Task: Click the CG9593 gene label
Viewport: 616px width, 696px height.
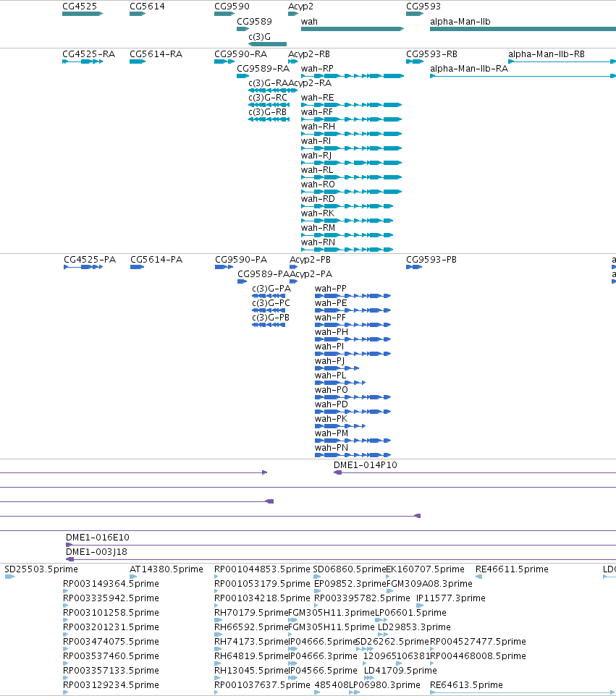Action: click(423, 7)
